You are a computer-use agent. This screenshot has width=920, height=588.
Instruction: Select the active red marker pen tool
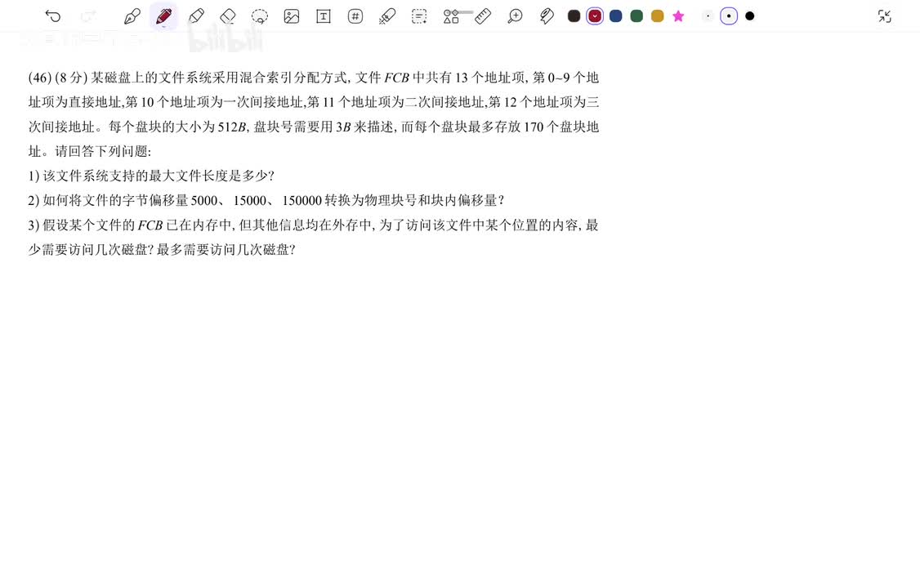tap(163, 16)
